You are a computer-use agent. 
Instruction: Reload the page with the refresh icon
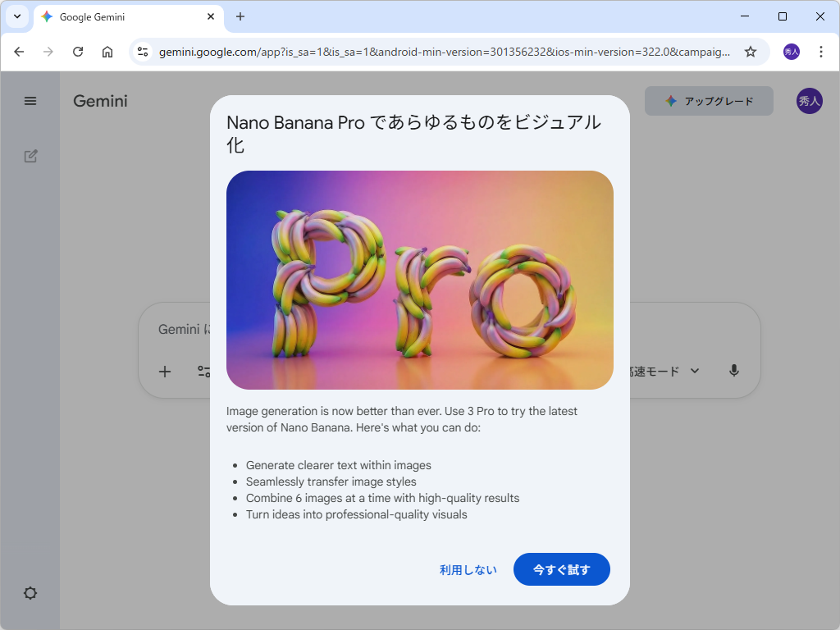pyautogui.click(x=78, y=51)
